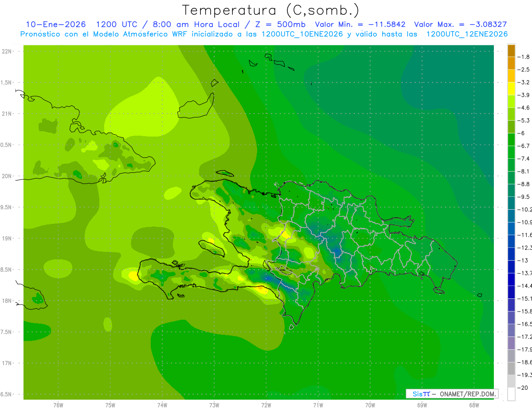Click the '20N' latitude label
532x411 pixels.
pos(7,176)
